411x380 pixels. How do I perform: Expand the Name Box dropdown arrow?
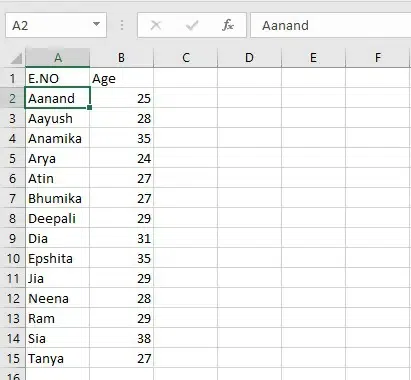coord(97,24)
